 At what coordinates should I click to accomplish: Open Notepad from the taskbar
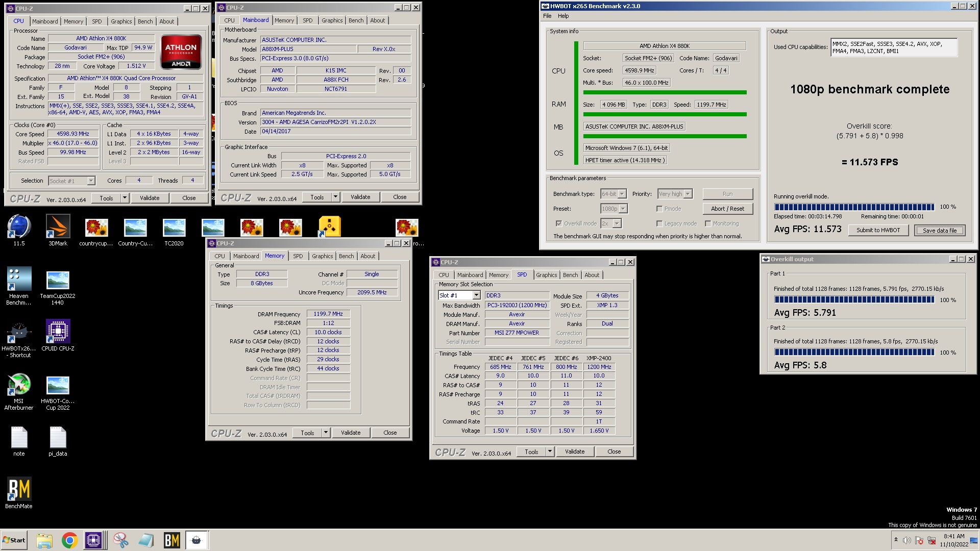click(x=146, y=540)
